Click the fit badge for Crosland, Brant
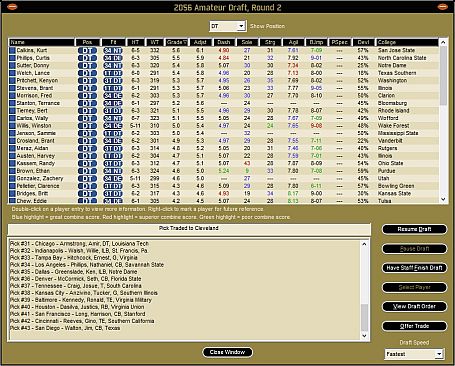Screen dimensions: 455x366 (x=113, y=141)
